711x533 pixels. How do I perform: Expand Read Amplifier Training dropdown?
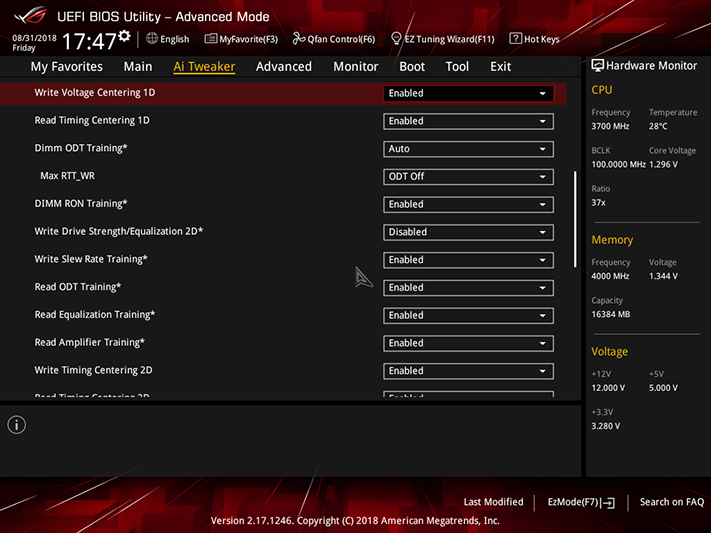click(468, 343)
